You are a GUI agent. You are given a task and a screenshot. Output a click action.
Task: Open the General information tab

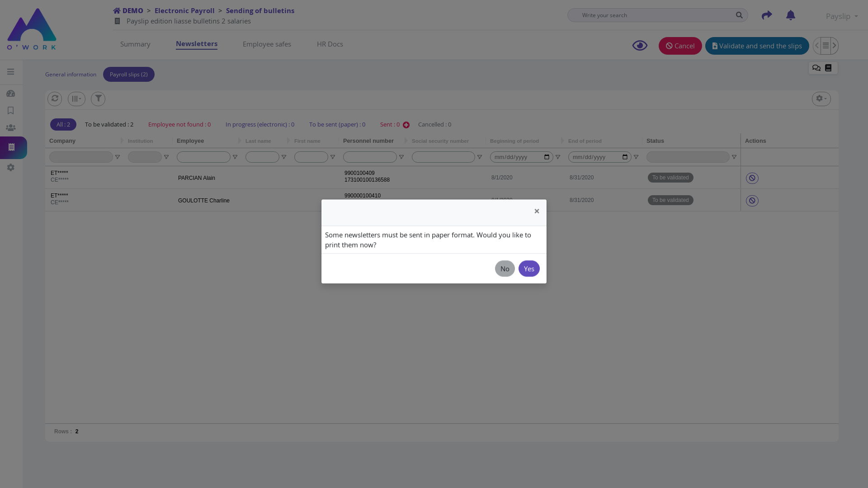71,75
